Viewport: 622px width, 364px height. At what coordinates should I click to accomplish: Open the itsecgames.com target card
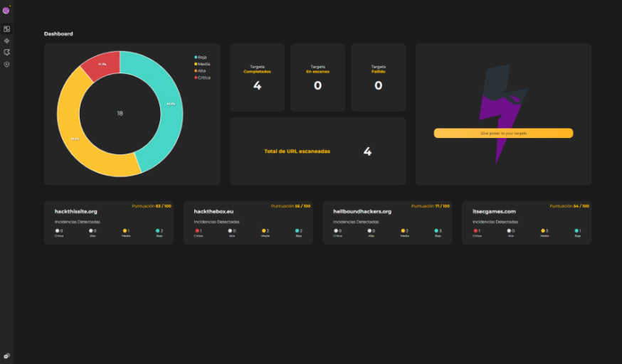point(527,223)
